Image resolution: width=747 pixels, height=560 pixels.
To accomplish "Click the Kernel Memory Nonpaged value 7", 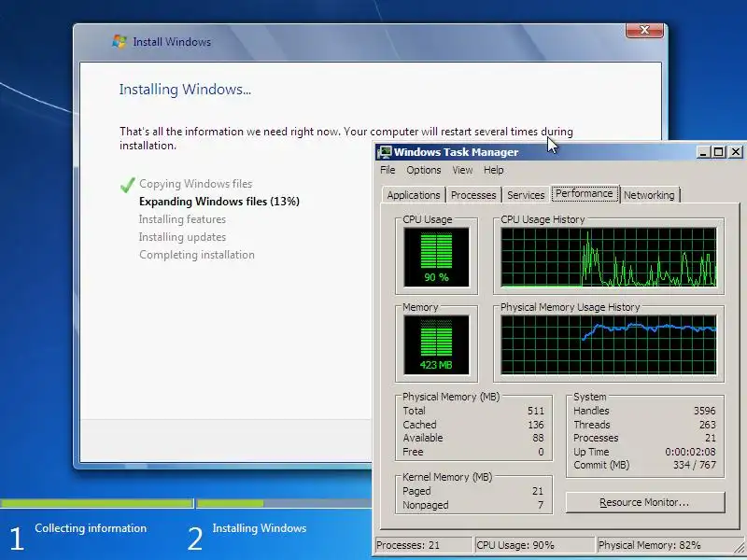I will 541,505.
